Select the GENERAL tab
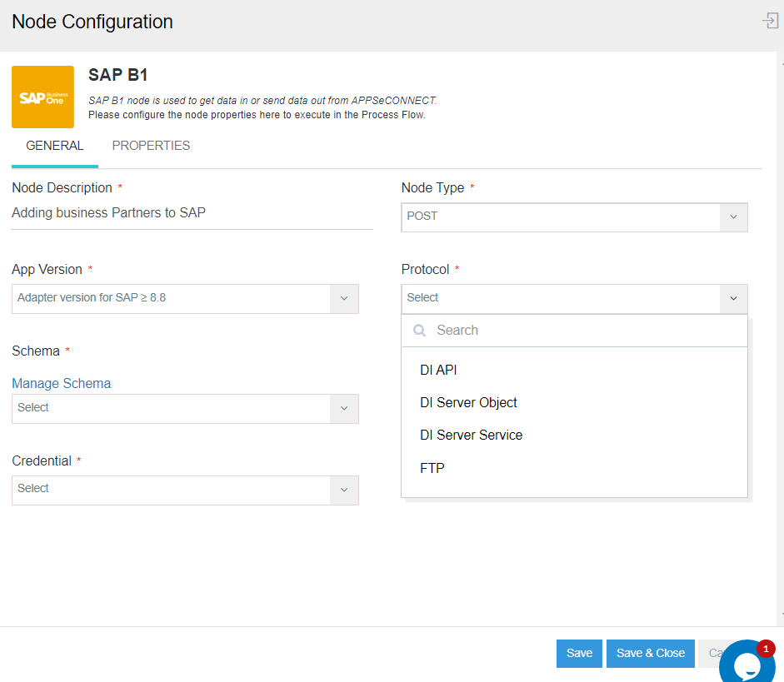Viewport: 784px width, 682px height. [55, 146]
